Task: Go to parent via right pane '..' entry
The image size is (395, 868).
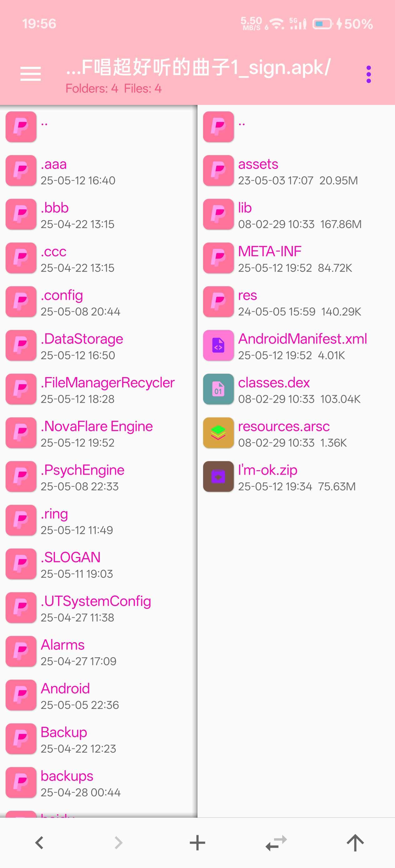Action: 296,127
